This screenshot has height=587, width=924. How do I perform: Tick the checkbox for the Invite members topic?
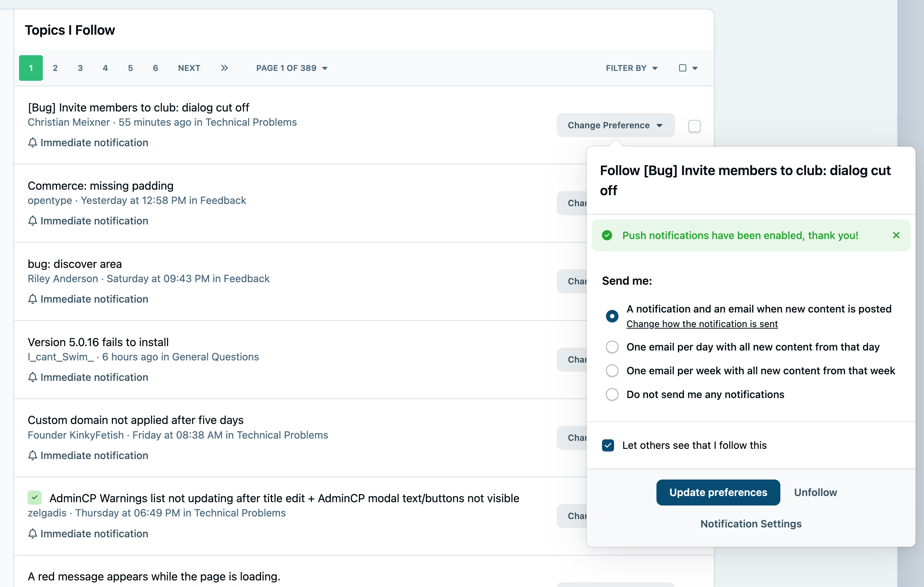pyautogui.click(x=694, y=126)
